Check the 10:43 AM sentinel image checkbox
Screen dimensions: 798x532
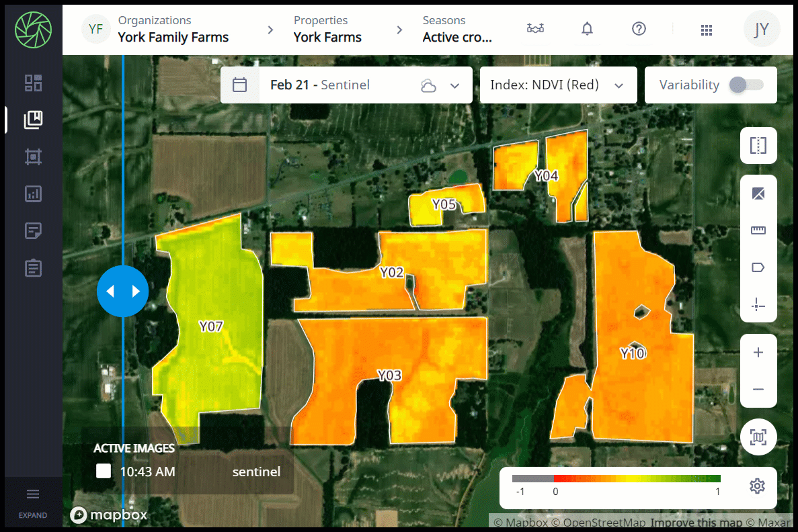point(104,472)
